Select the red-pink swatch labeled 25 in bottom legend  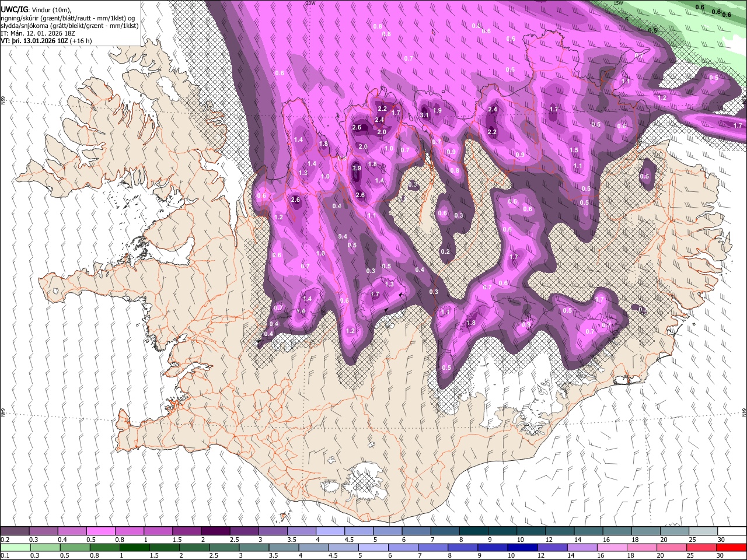(x=701, y=547)
